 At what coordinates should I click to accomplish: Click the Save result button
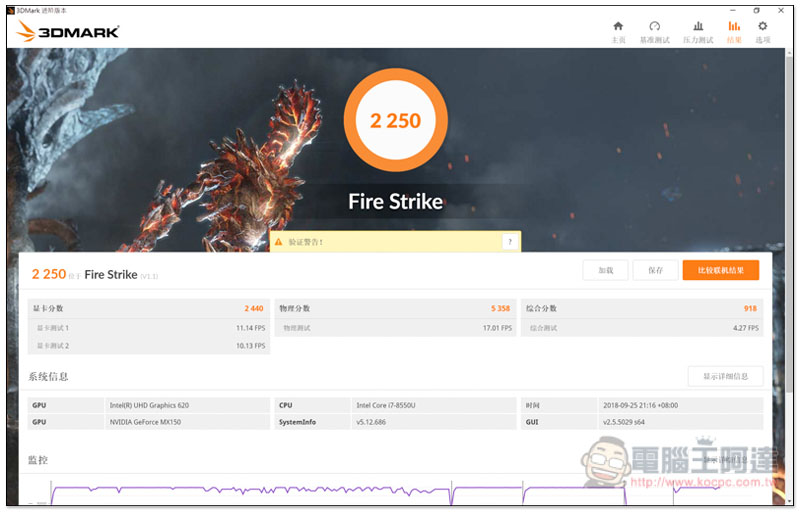click(x=655, y=270)
